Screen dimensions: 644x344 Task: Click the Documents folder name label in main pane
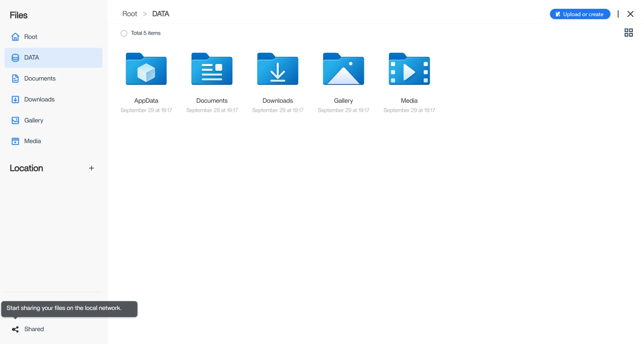(212, 101)
